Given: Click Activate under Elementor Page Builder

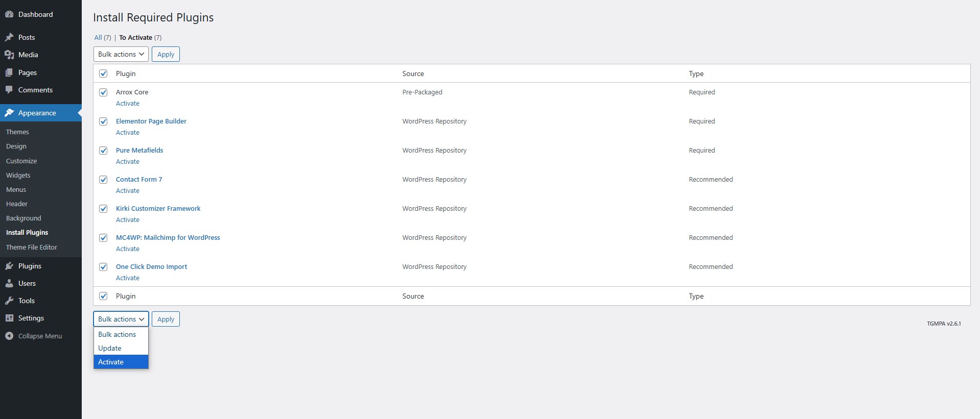Looking at the screenshot, I should tap(128, 132).
